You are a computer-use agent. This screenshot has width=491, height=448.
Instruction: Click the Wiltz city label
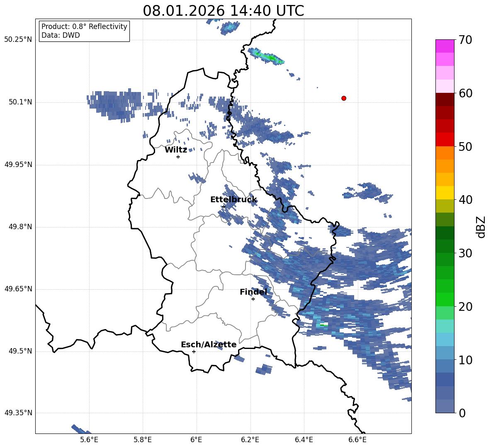176,150
